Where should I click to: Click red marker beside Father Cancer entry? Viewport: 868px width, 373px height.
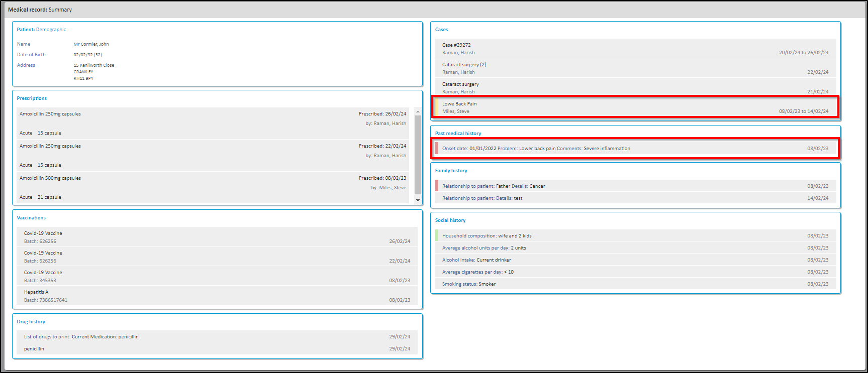tap(436, 186)
